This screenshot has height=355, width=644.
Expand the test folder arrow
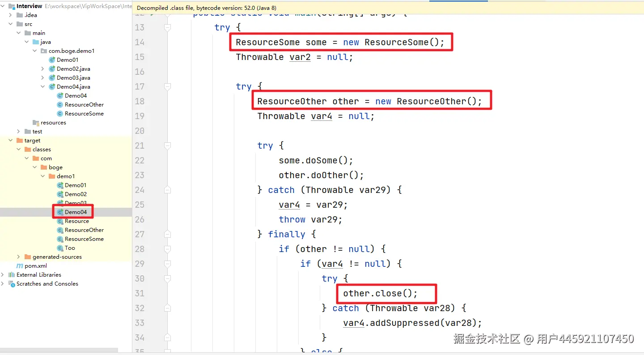[x=19, y=132]
